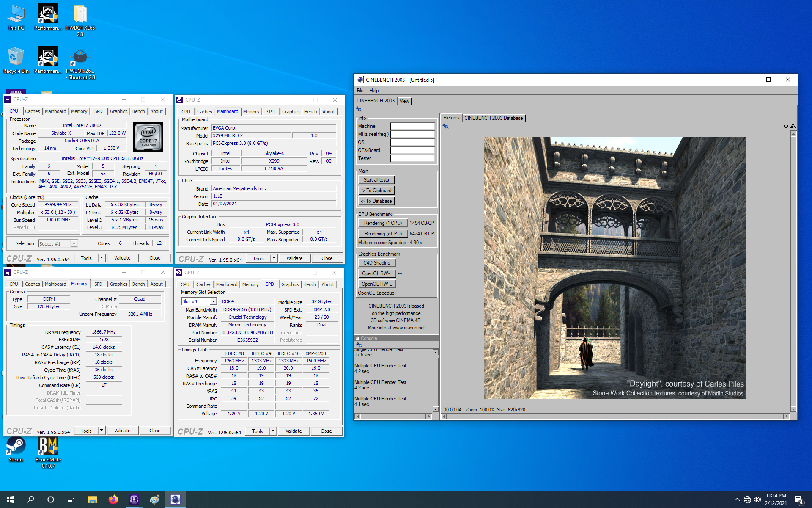Switch to the CINEBENCH 2003 Database tab
This screenshot has height=508, width=812.
tap(493, 118)
